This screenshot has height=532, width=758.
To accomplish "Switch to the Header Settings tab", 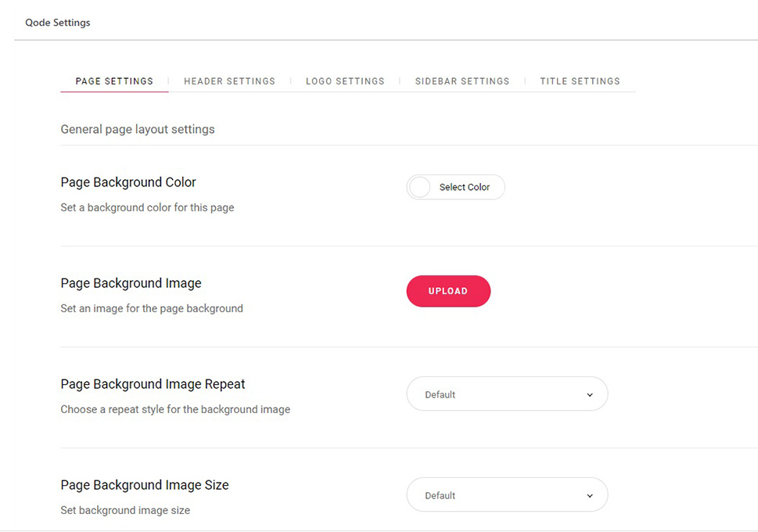I will click(229, 81).
